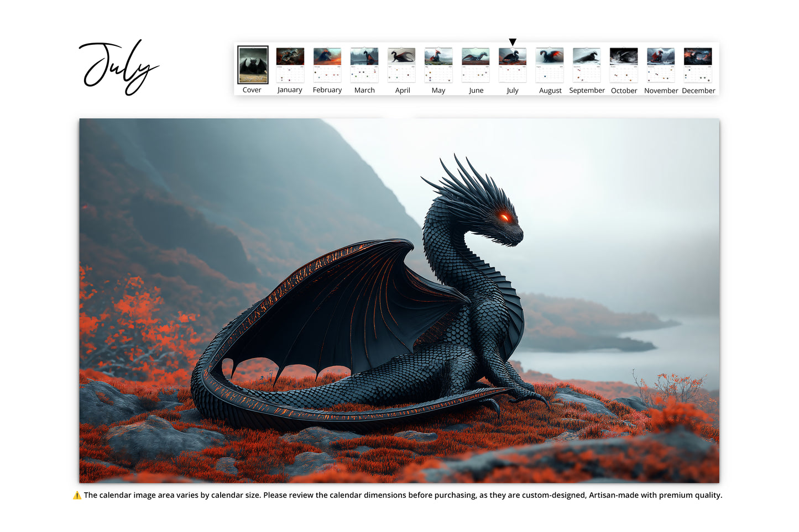Click the July script heading
The width and height of the screenshot is (799, 532).
119,67
